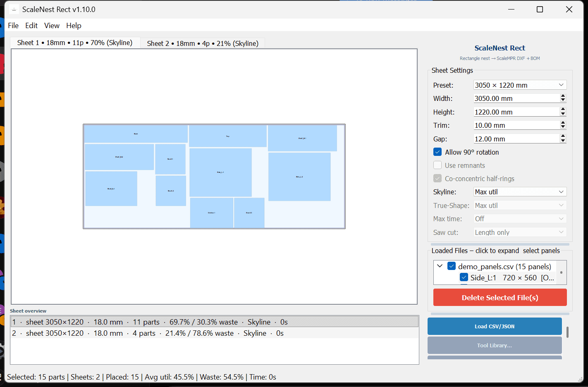Image resolution: width=588 pixels, height=387 pixels.
Task: Select the Sheet 1 tab
Action: coord(75,43)
